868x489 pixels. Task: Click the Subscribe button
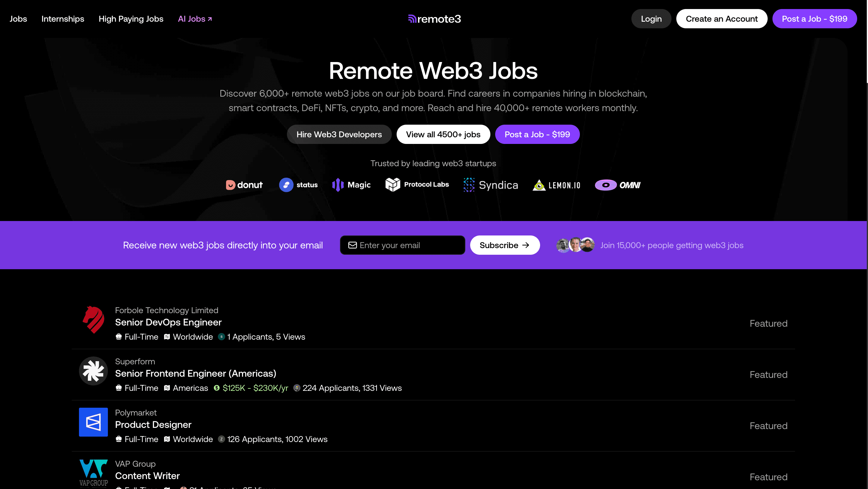505,245
